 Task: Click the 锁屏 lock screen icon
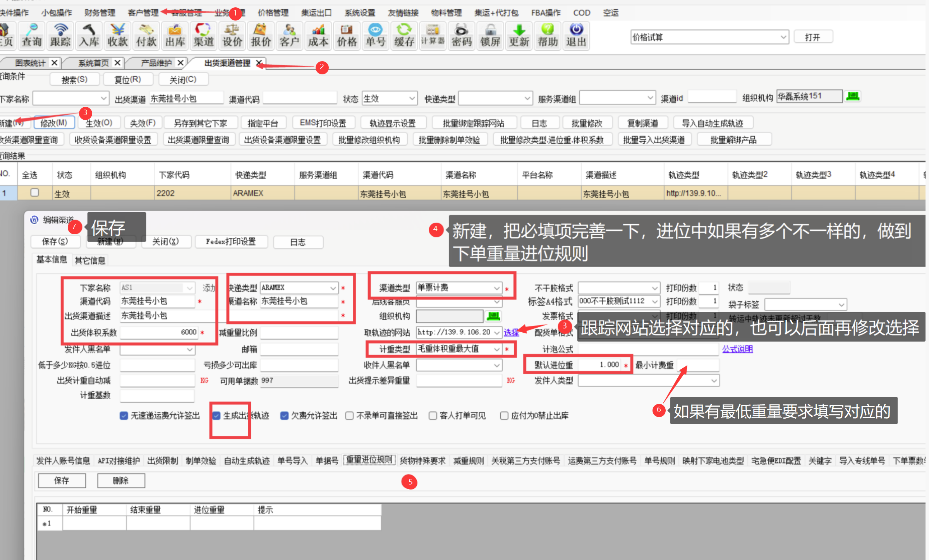pyautogui.click(x=490, y=36)
